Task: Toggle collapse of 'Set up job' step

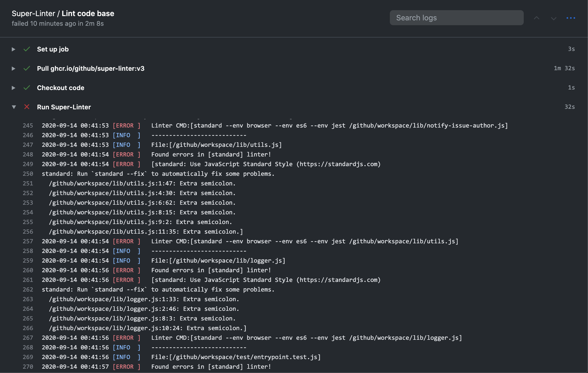Action: coord(13,49)
